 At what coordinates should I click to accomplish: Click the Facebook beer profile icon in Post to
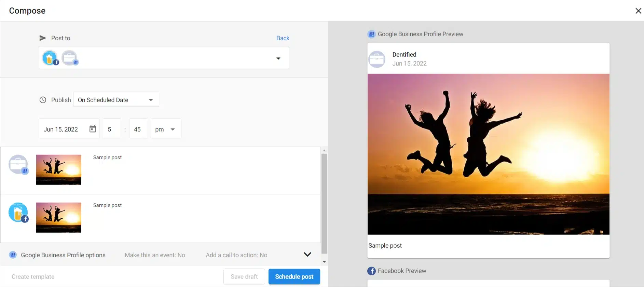coord(50,58)
